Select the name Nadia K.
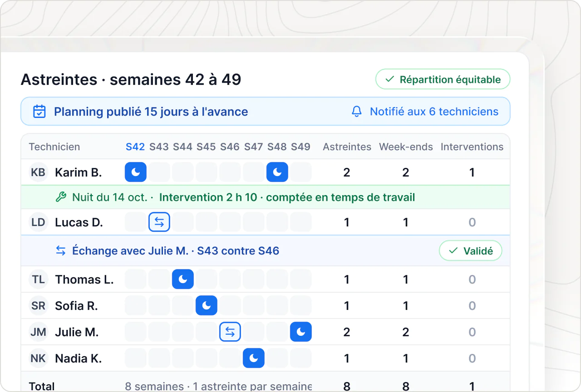This screenshot has height=392, width=581. tap(79, 358)
